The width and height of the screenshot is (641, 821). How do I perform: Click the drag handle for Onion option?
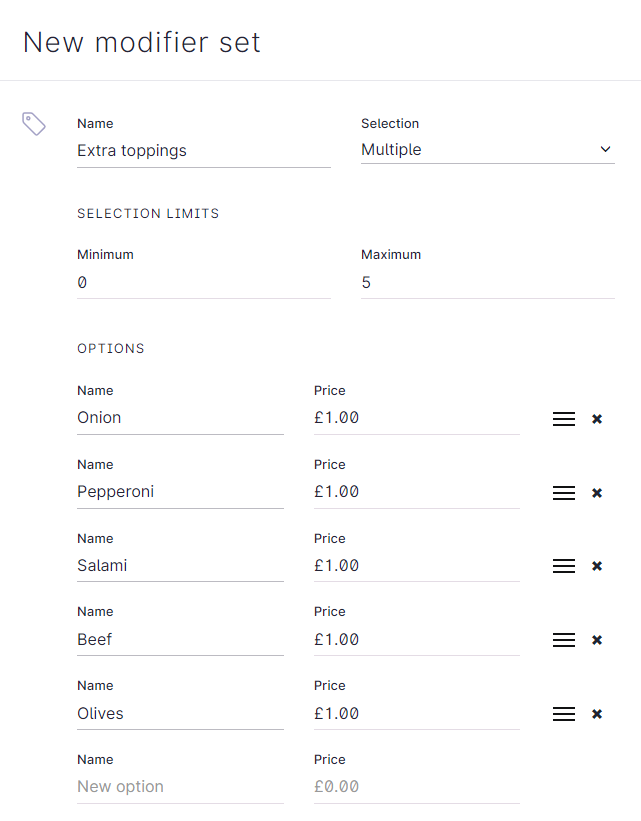(564, 419)
